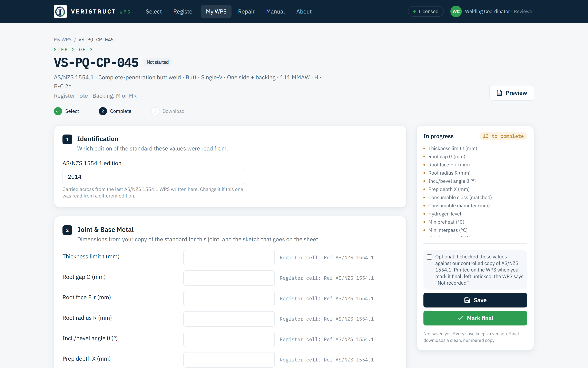Focus the Thickness limit t input
Screen dimensions: 588x368
[x=229, y=258]
